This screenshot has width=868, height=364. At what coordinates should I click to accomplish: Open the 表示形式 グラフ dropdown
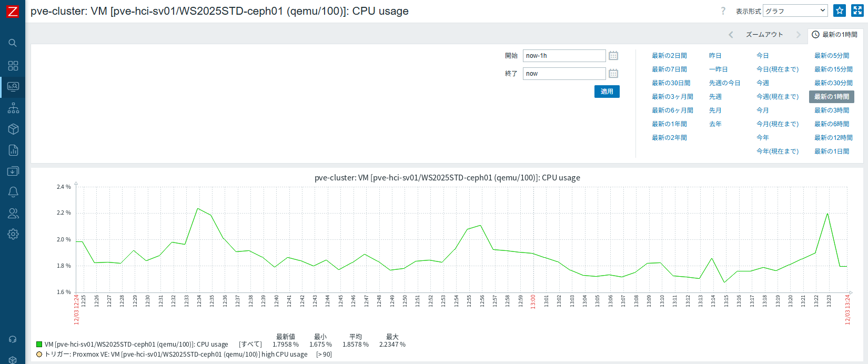[x=795, y=11]
